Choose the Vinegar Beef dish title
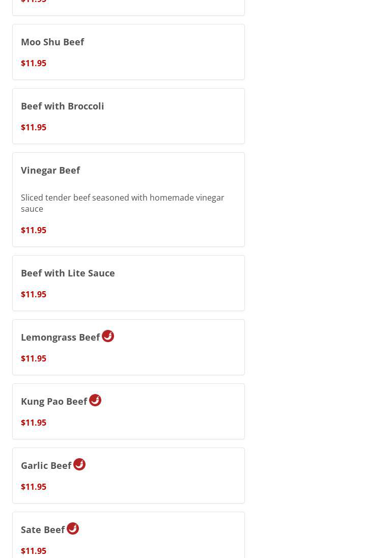The image size is (392, 558). click(50, 170)
